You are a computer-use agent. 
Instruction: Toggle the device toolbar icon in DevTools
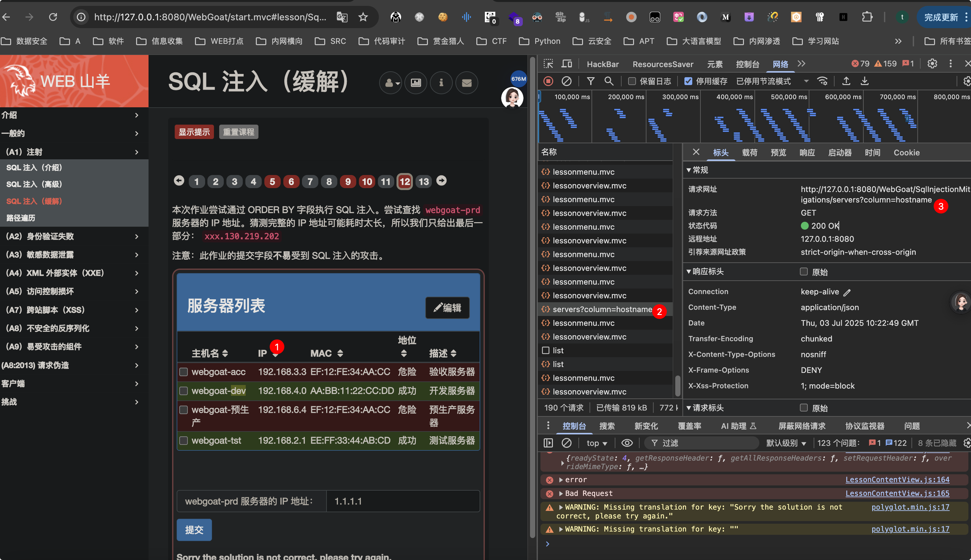point(567,64)
